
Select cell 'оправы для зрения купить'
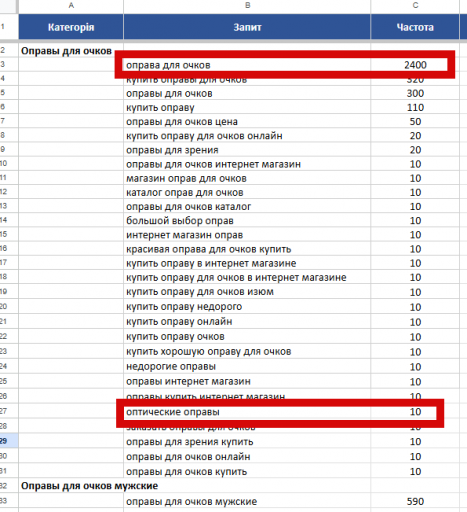pyautogui.click(x=247, y=442)
